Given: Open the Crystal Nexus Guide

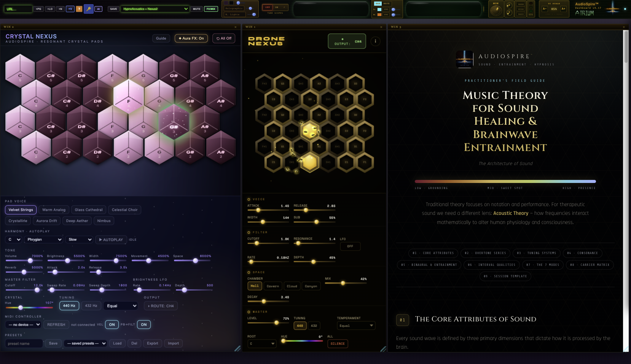Looking at the screenshot, I should point(161,38).
